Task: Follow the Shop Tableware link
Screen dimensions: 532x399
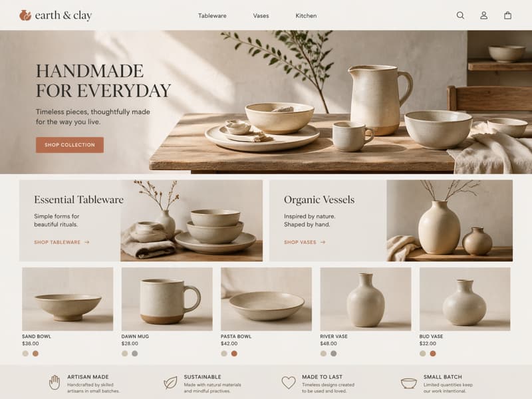Action: tap(62, 242)
